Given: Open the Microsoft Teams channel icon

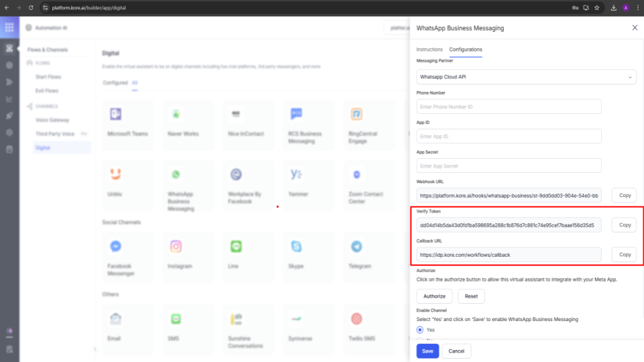Looking at the screenshot, I should pos(115,114).
